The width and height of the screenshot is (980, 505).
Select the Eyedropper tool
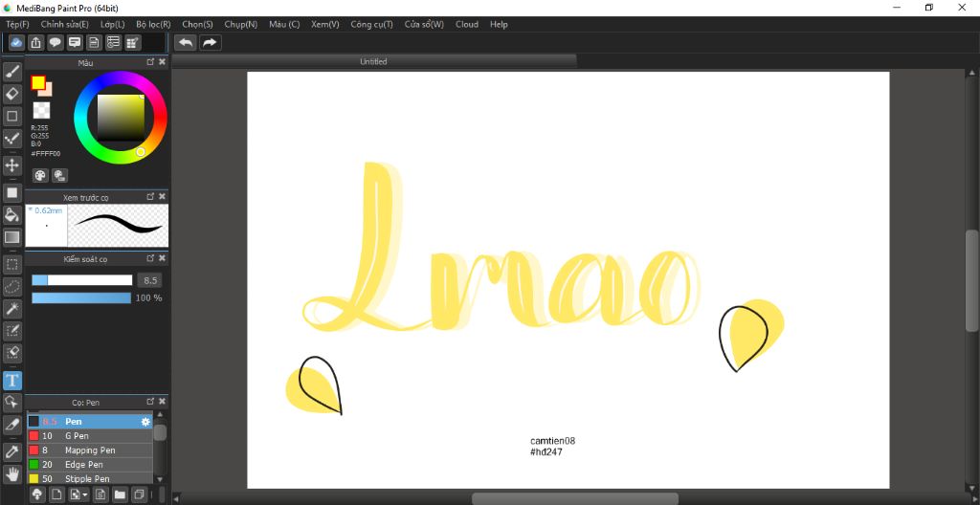click(x=11, y=451)
